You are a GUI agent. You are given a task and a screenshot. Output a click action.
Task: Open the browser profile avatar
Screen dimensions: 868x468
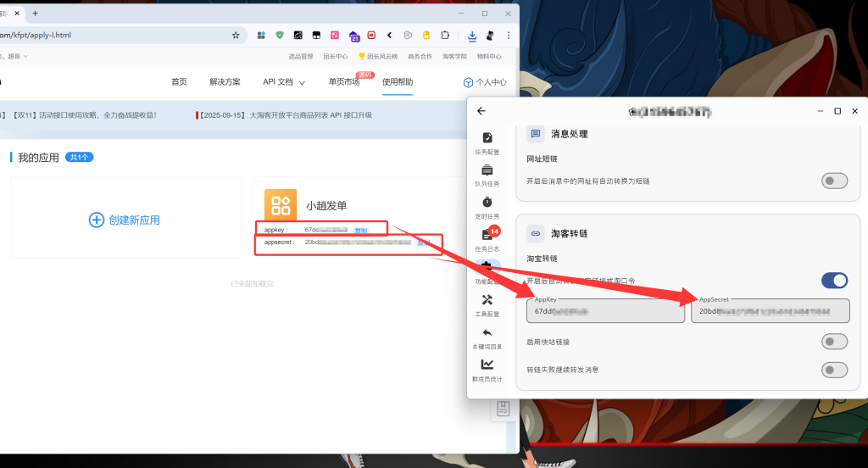click(x=490, y=36)
